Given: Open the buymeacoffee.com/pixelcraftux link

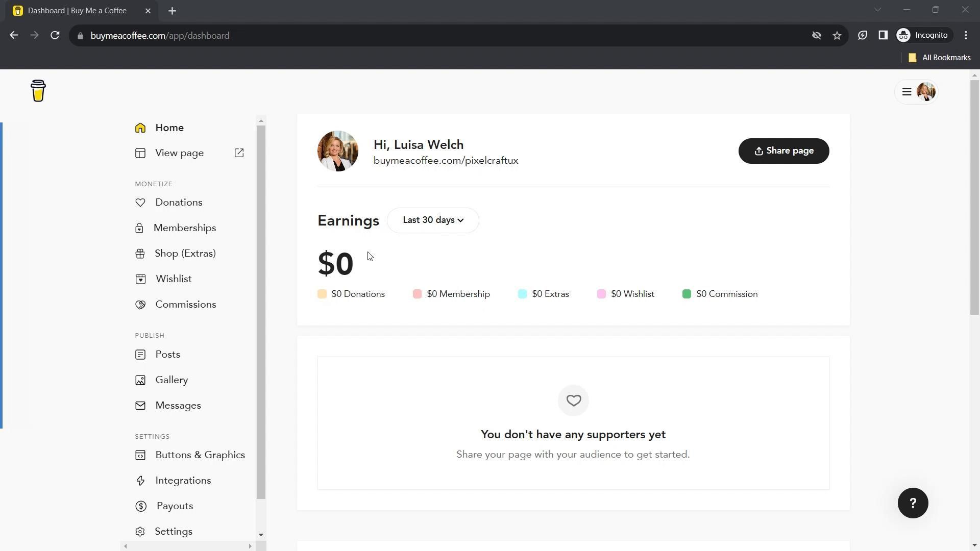Looking at the screenshot, I should pyautogui.click(x=446, y=161).
